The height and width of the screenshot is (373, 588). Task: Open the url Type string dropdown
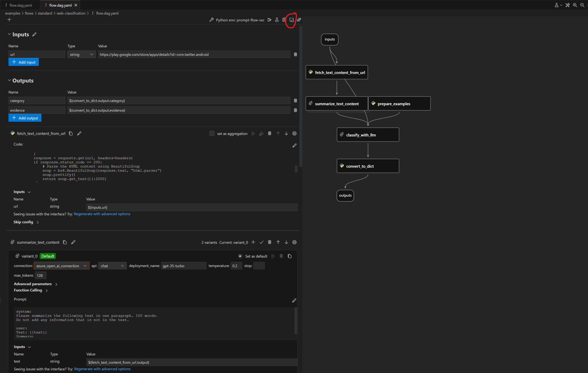tap(81, 54)
